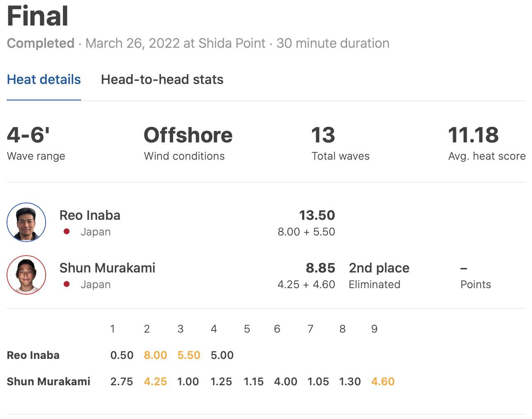Screen dimensions: 532x419
Task: Select Shun Murakami's 4.60 wave score
Action: (x=383, y=382)
